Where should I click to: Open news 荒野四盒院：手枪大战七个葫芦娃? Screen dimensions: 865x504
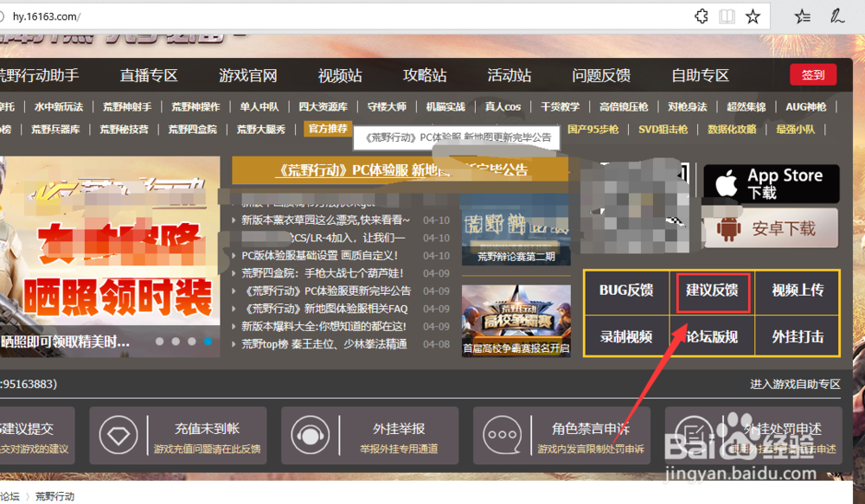(x=322, y=273)
